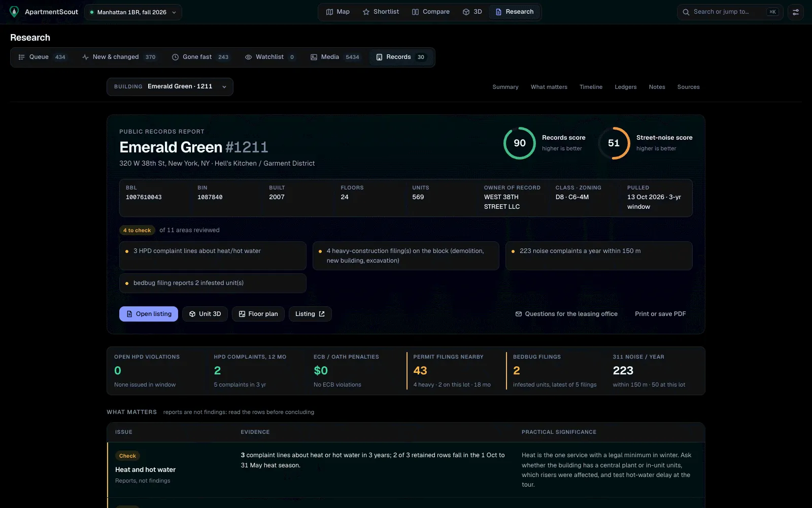Click the Bedbug filings stat
The image size is (812, 508).
(555, 371)
